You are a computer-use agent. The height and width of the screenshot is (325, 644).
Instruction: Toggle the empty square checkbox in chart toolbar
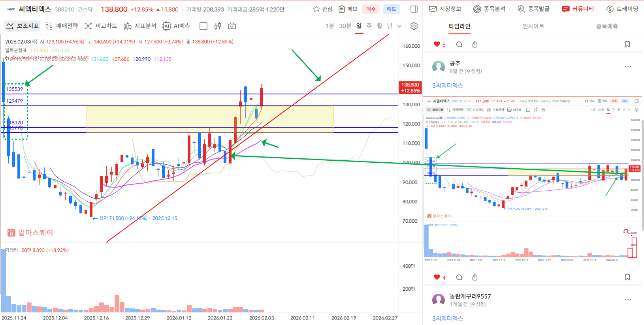[203, 26]
